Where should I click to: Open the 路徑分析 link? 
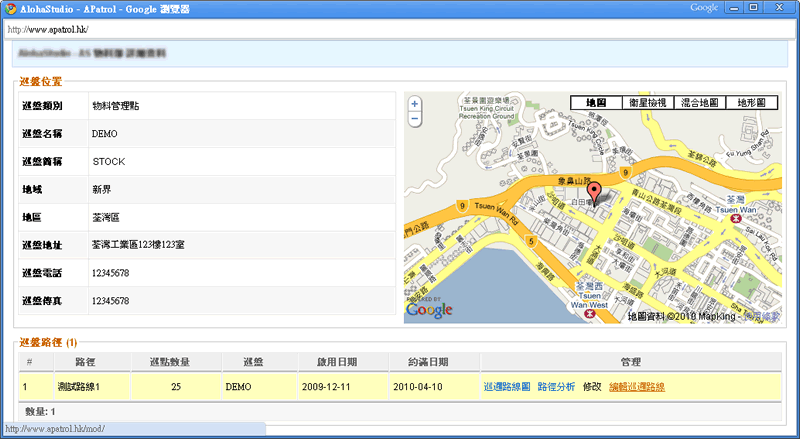pyautogui.click(x=556, y=387)
